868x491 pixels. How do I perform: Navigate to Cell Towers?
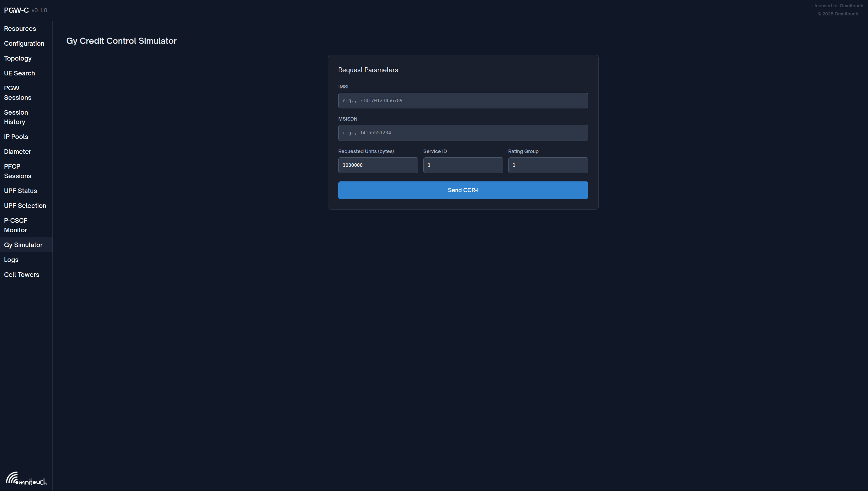click(x=22, y=274)
